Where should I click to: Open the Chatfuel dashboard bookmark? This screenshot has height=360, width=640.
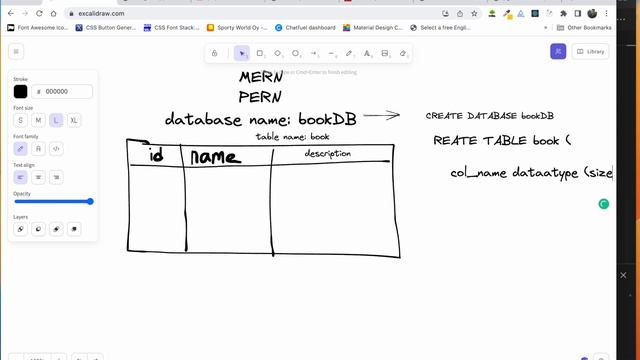pos(305,28)
